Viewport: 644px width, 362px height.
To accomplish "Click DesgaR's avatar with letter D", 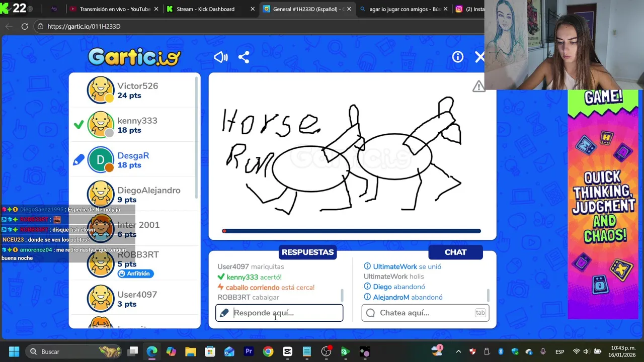I will [101, 160].
